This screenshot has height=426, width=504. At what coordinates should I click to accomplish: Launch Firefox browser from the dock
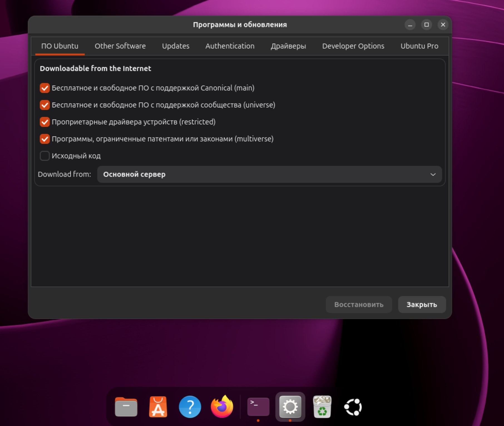coord(222,407)
